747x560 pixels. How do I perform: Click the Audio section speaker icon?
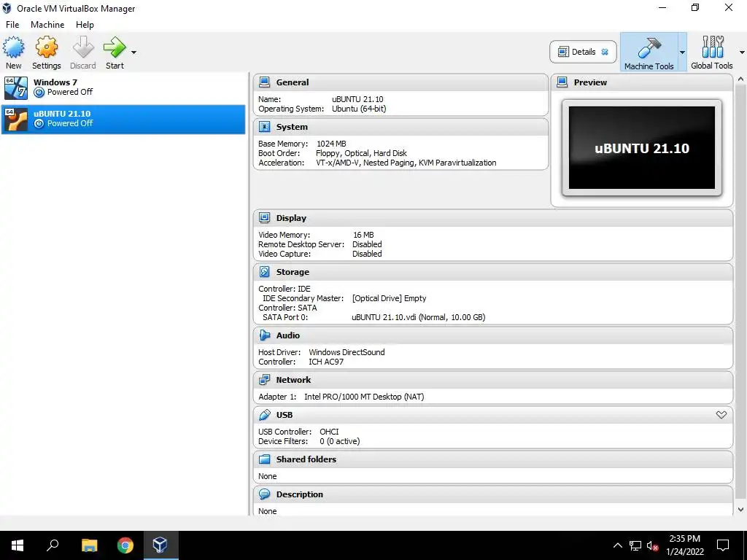pos(264,335)
